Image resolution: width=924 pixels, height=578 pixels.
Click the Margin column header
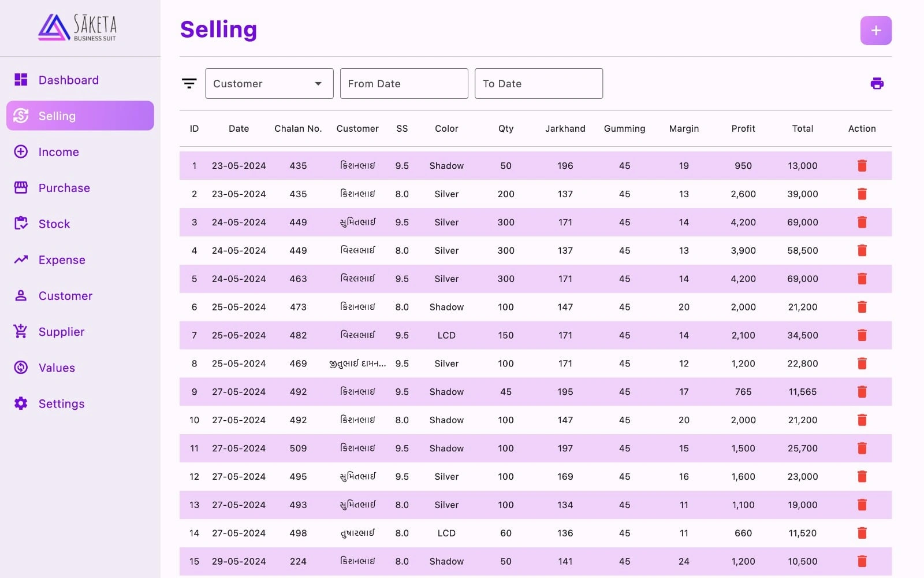click(684, 128)
